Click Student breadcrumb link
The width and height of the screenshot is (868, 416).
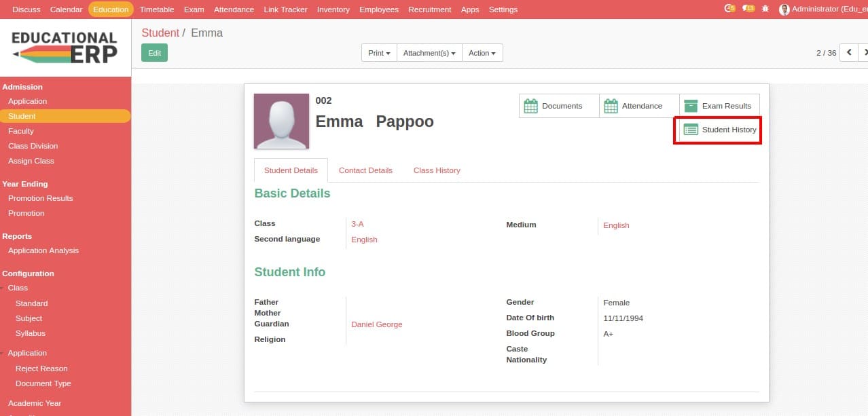coord(160,33)
